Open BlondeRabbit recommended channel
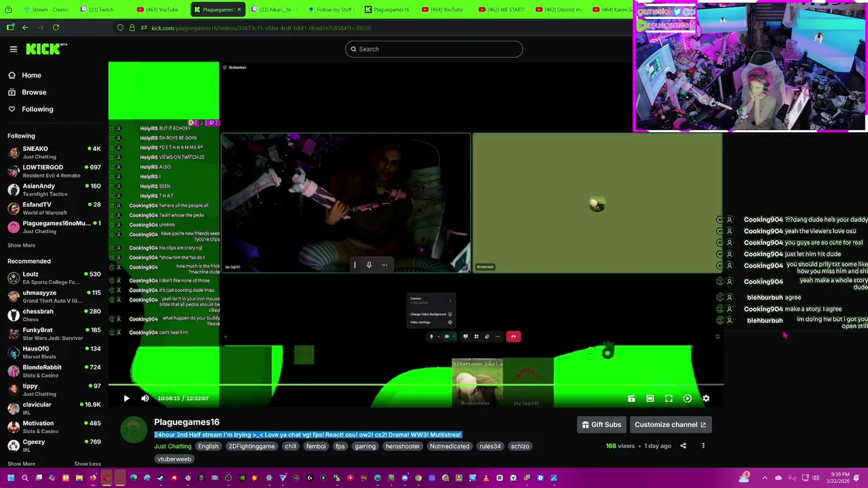868x488 pixels. point(54,371)
